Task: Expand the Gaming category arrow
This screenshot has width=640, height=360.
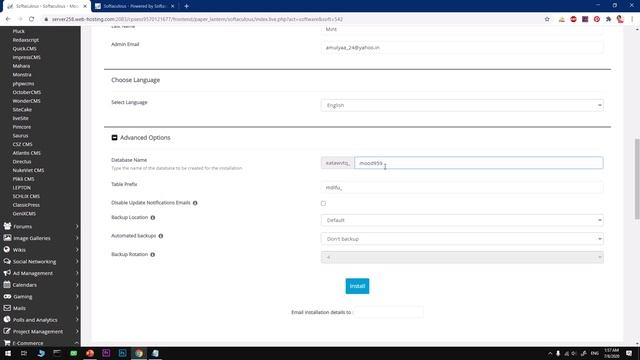Action: click(x=77, y=296)
